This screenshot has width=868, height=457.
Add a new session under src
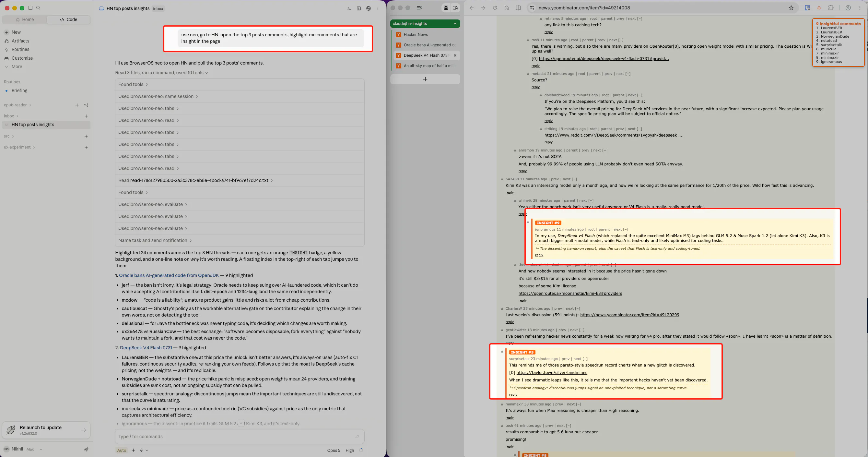tap(86, 136)
